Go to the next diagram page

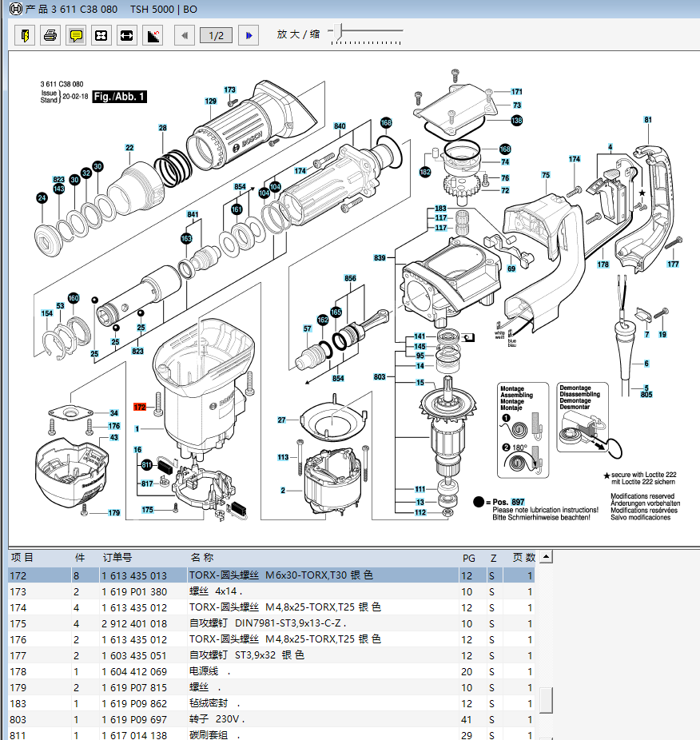click(x=249, y=35)
